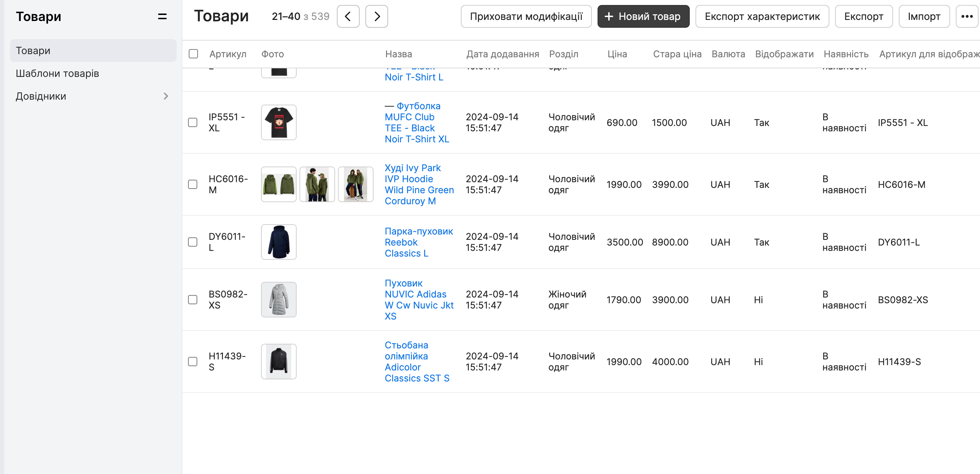Create a product with Новий товар
Image resolution: width=980 pixels, height=474 pixels.
[643, 16]
